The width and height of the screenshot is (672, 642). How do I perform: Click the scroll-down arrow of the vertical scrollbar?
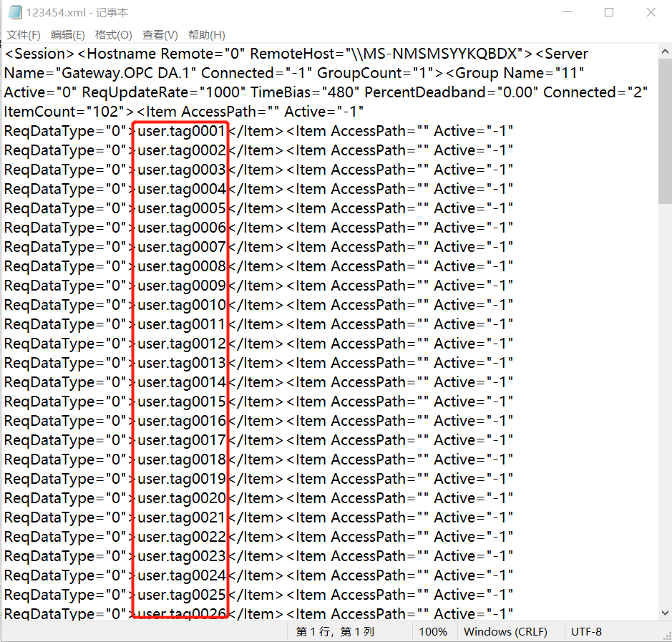[x=665, y=613]
